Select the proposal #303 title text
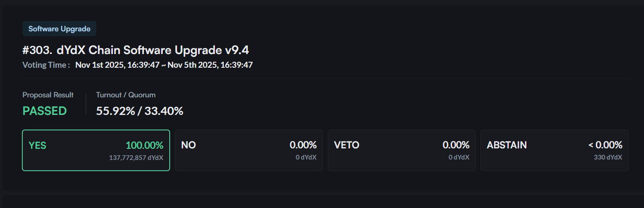The height and width of the screenshot is (208, 644). pos(136,50)
